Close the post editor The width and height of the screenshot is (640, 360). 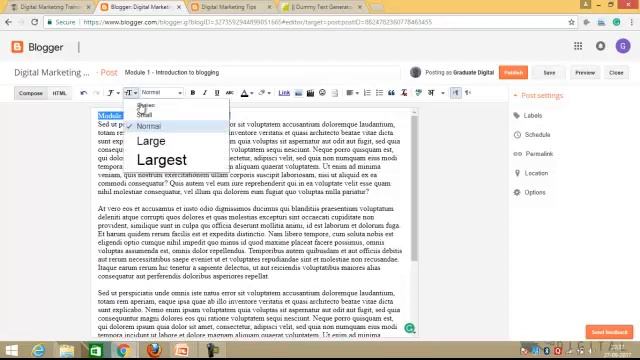tap(616, 73)
